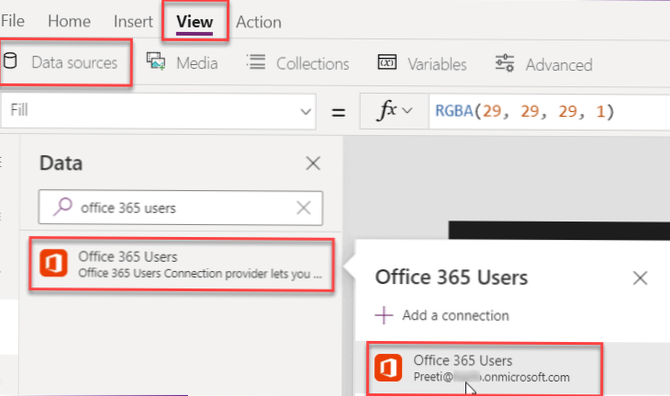Select the Preeti onmicrosoft.com connection
The width and height of the screenshot is (670, 396).
485,368
